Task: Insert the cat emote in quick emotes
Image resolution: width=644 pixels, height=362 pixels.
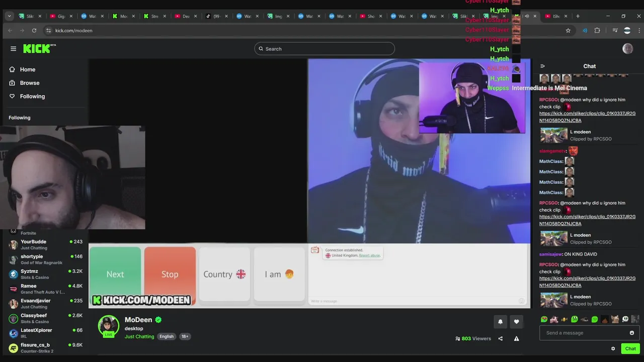Action: point(615,319)
